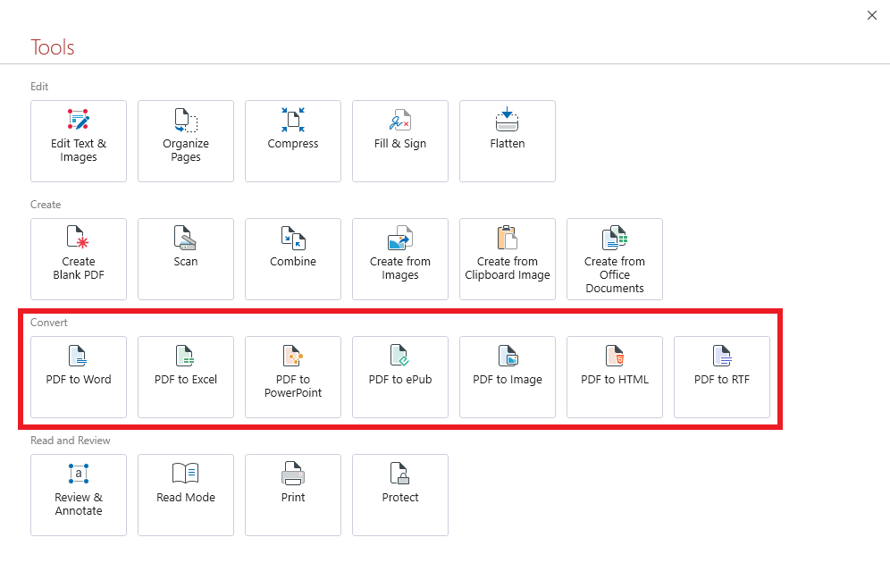The image size is (890, 588).
Task: Choose PDF to PowerPoint conversion
Action: click(293, 377)
